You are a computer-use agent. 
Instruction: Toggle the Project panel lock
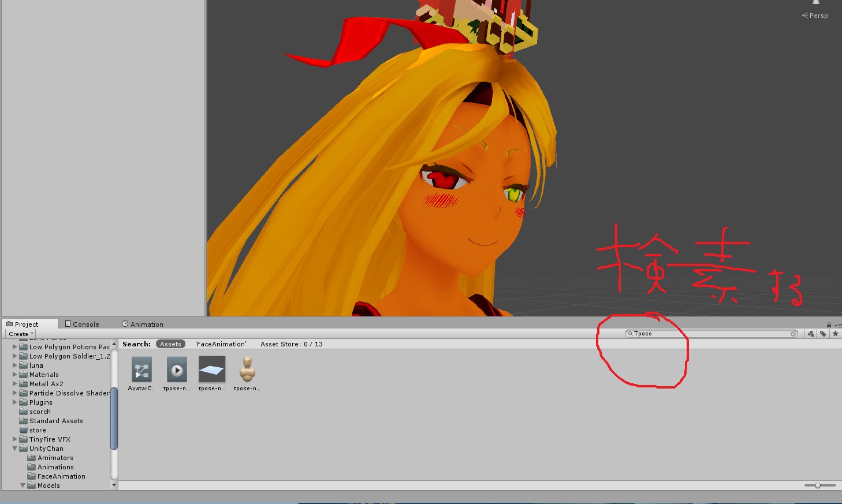pos(829,325)
